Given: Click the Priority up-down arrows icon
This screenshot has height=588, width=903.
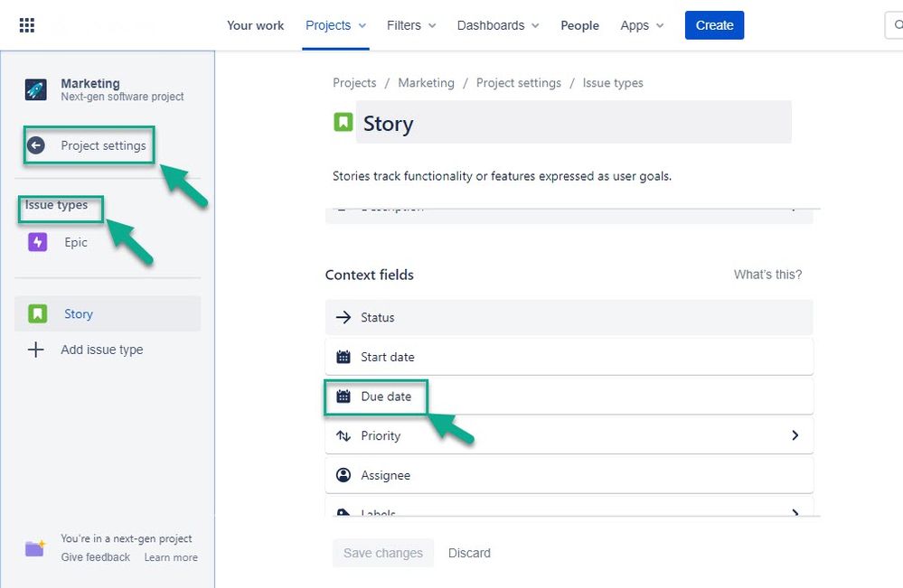Looking at the screenshot, I should [x=343, y=436].
